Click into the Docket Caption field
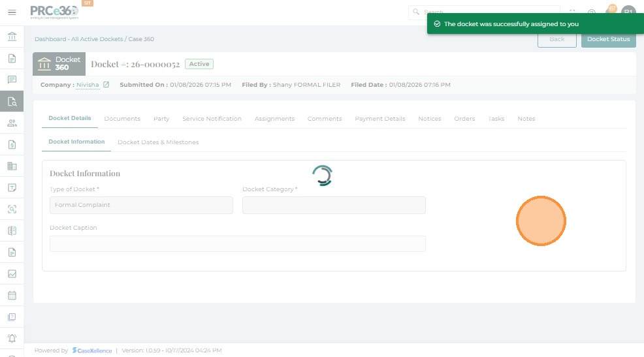 pyautogui.click(x=238, y=244)
